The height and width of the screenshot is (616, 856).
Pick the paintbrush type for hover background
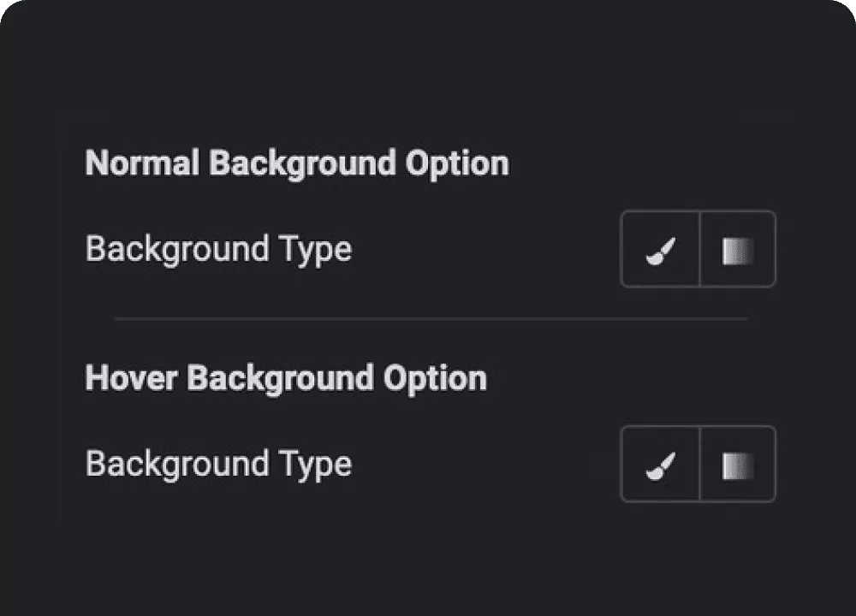(x=660, y=464)
